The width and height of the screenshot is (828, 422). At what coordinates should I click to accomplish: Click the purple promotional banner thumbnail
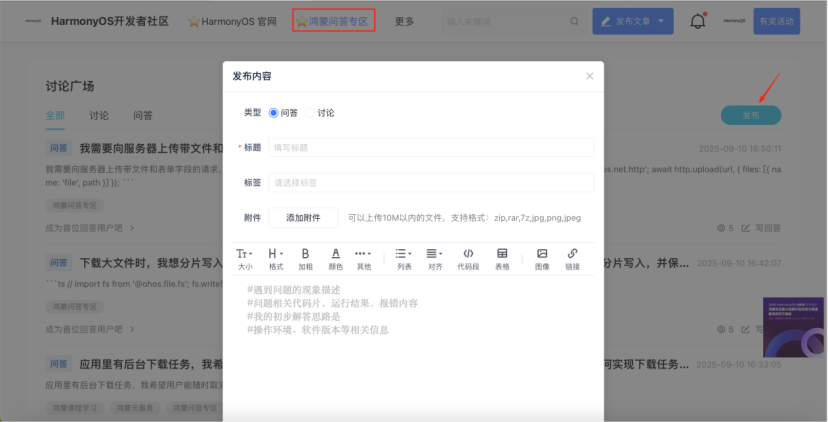793,327
